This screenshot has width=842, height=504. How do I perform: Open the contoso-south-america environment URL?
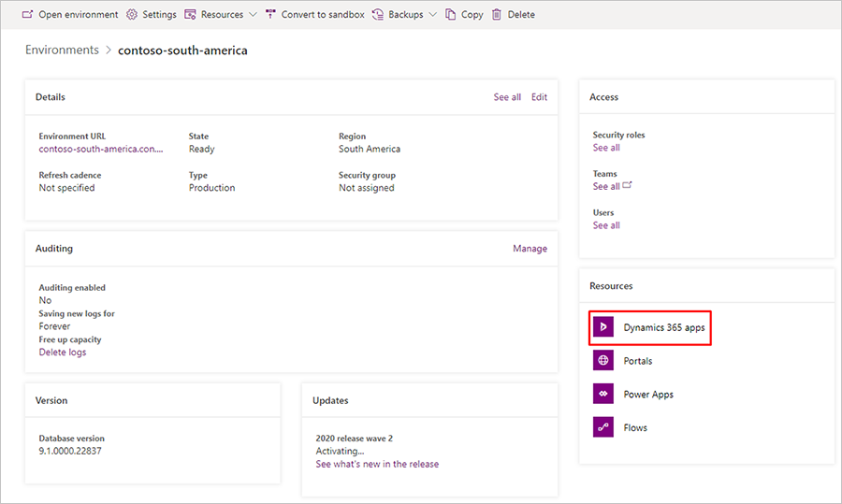coord(101,150)
